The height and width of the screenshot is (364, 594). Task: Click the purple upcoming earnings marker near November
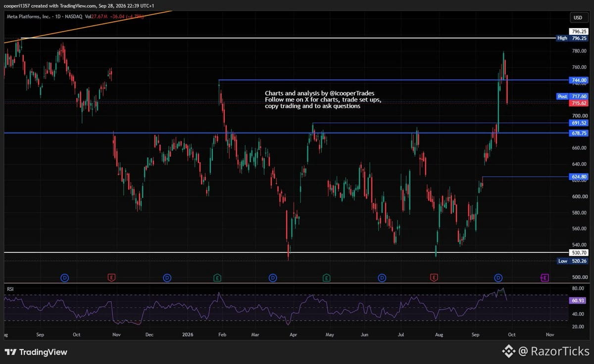(x=544, y=278)
